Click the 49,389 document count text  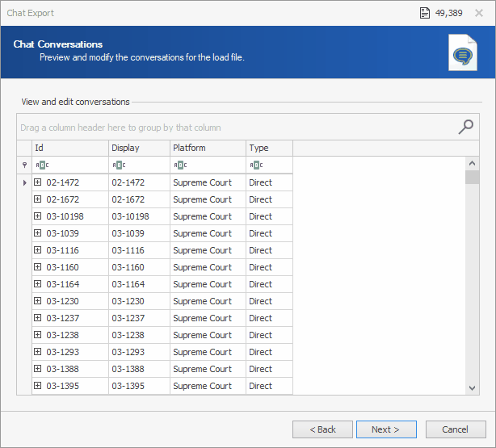tap(448, 13)
